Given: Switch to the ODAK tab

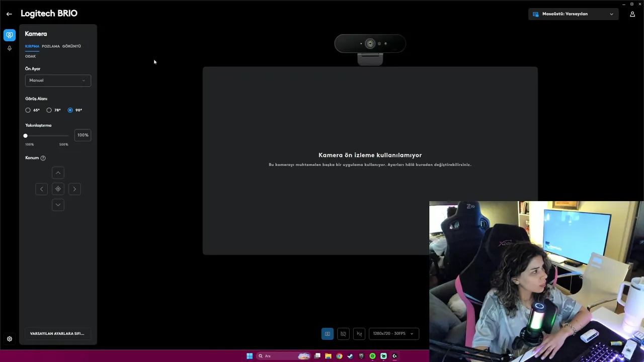Looking at the screenshot, I should 31,56.
